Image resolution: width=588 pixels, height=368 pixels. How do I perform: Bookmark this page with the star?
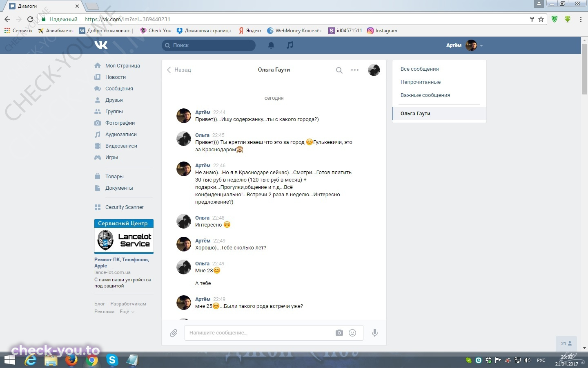541,19
